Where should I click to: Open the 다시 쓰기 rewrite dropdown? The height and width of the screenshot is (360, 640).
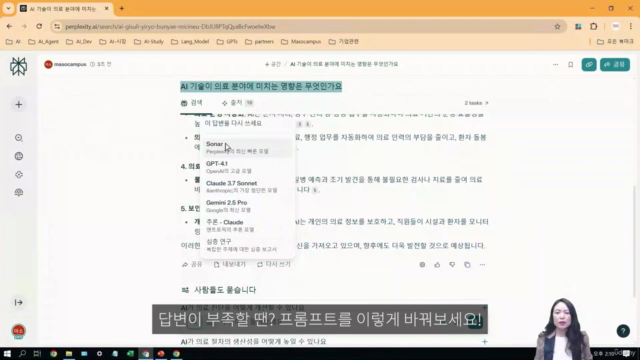pos(274,264)
